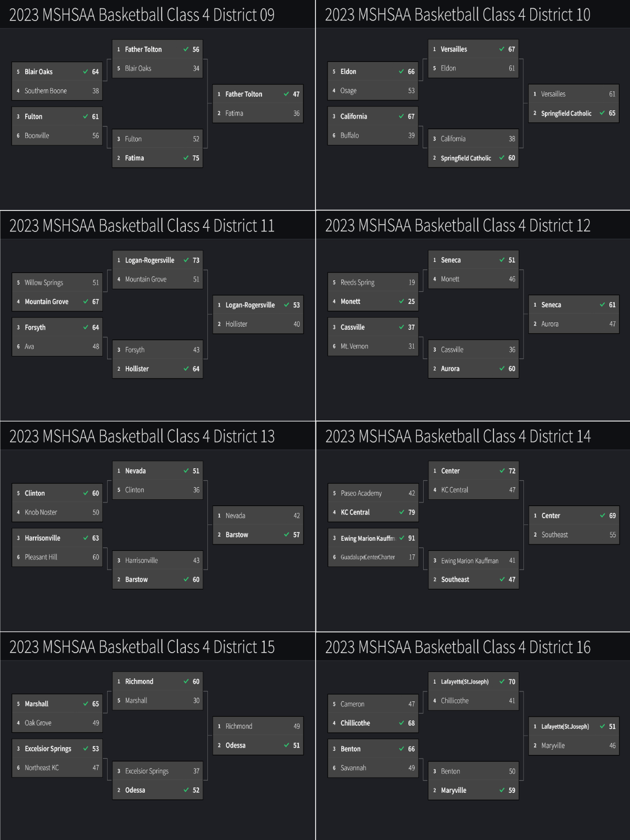This screenshot has height=840, width=630.
Task: Select the checkmark beside Springfield Catholic's 65 score
Action: (x=602, y=113)
